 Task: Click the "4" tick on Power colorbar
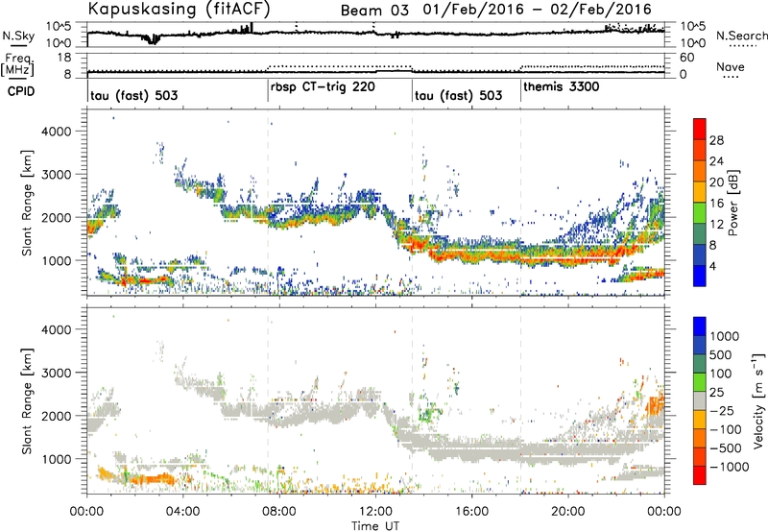pyautogui.click(x=713, y=266)
